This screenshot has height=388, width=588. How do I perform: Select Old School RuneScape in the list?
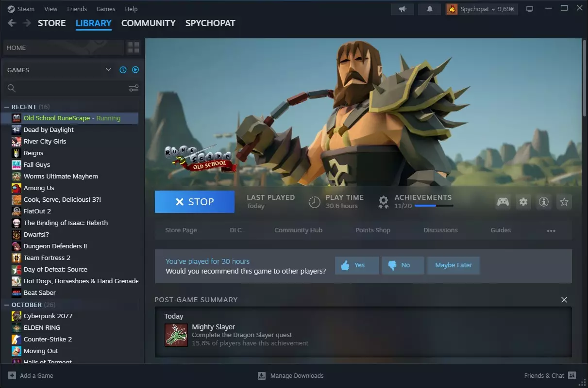[x=70, y=118]
